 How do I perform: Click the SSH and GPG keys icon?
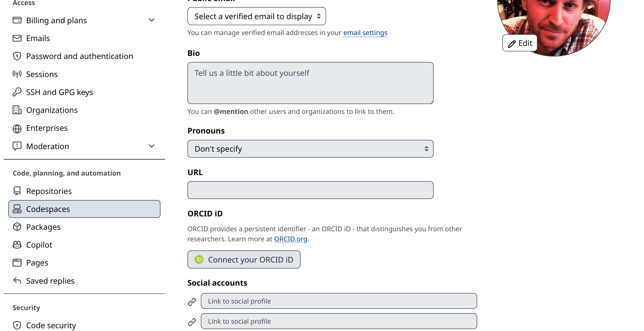coord(17,92)
